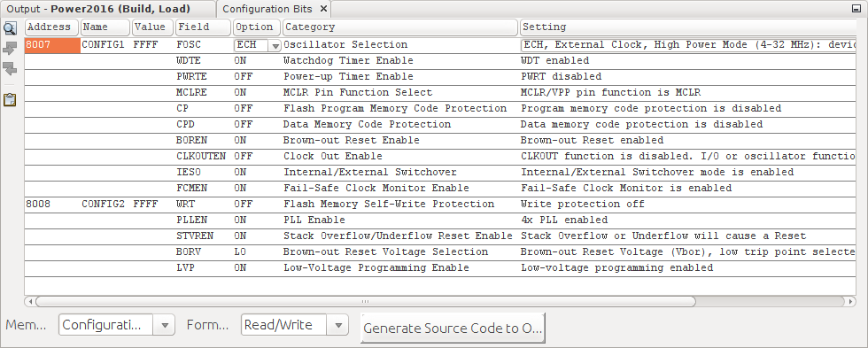Image resolution: width=868 pixels, height=348 pixels.
Task: Select the MCLRE field cell
Action: (192, 92)
